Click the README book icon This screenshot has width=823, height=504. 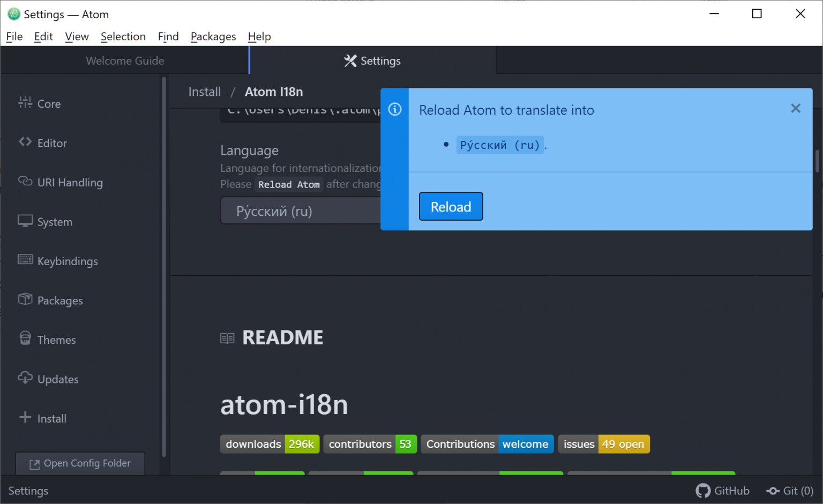[x=227, y=338]
